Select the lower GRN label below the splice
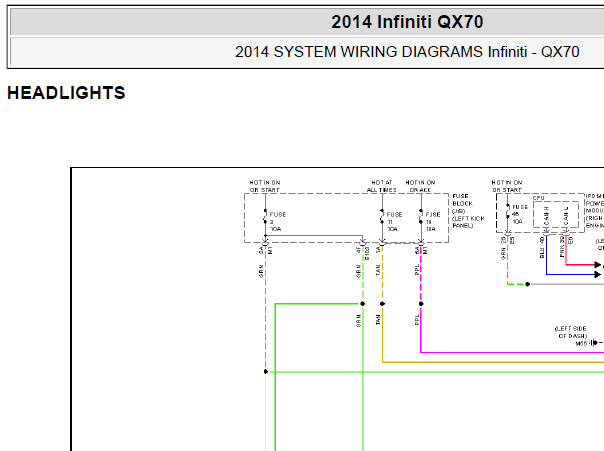 coord(358,321)
